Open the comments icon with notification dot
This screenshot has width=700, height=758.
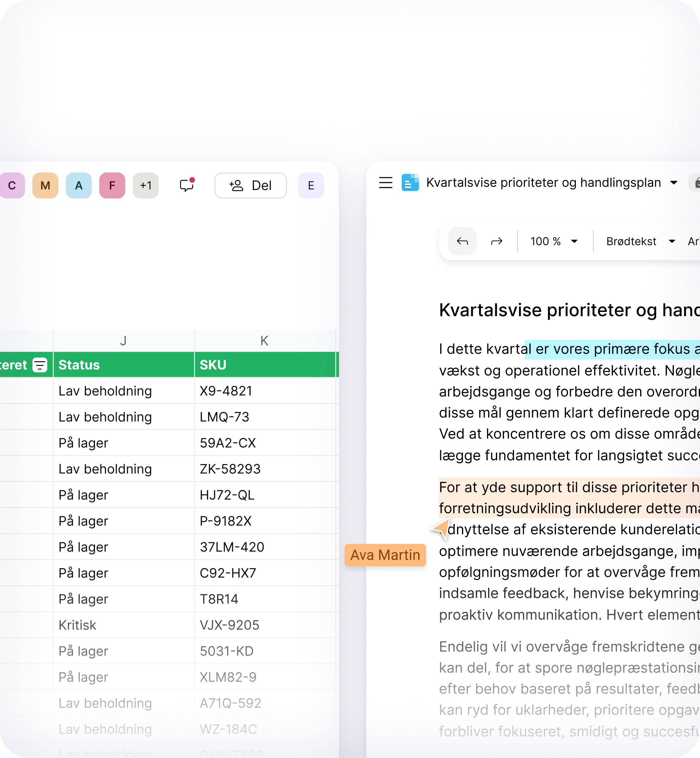pos(187,185)
